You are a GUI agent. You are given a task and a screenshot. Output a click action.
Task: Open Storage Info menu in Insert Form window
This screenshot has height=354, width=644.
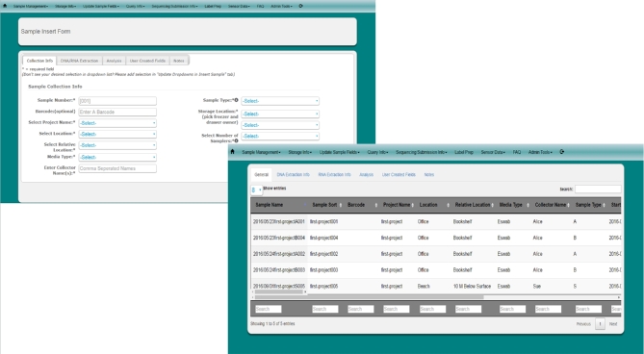[65, 6]
